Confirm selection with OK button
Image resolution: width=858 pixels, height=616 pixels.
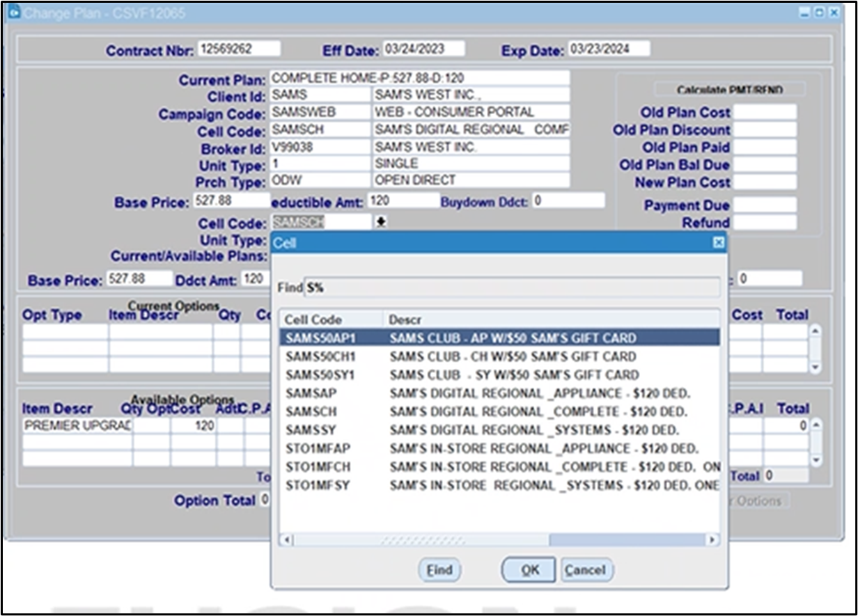(530, 570)
